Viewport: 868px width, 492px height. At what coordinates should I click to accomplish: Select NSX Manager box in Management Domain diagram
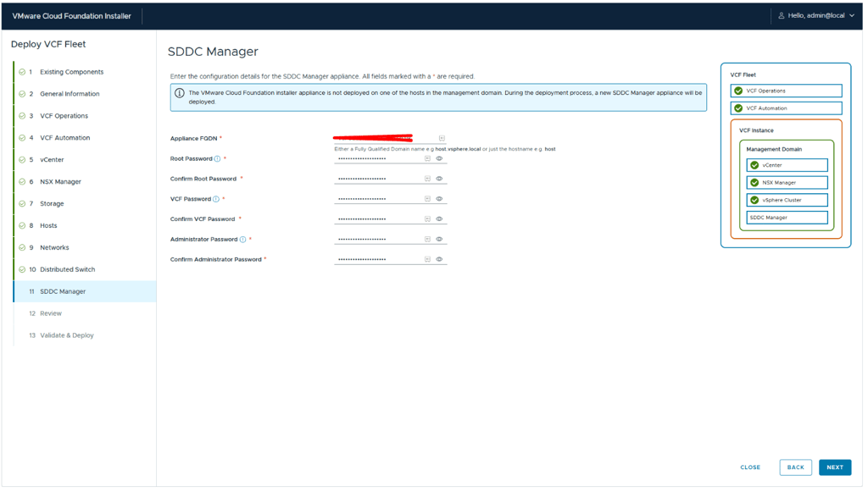pyautogui.click(x=787, y=182)
